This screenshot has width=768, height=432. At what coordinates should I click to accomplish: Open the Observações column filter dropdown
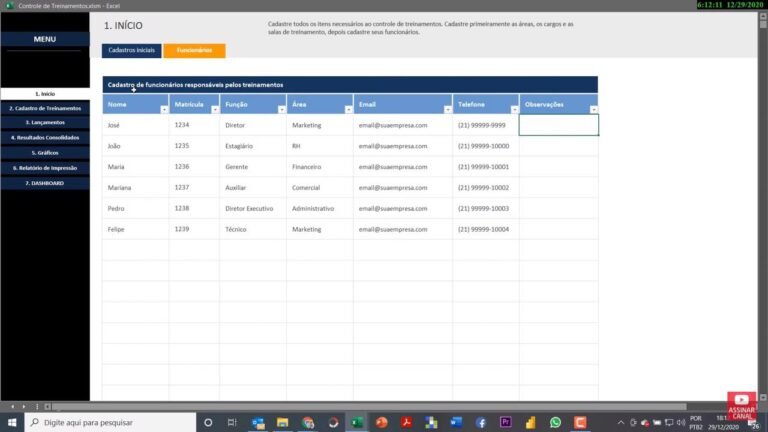click(594, 110)
